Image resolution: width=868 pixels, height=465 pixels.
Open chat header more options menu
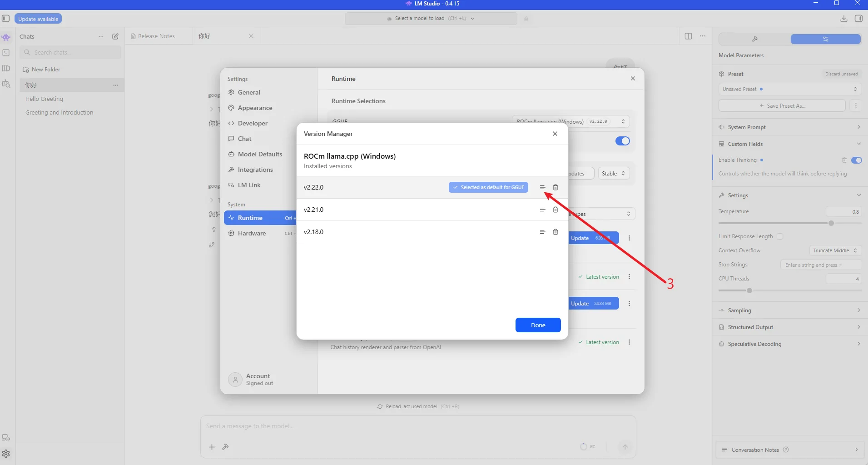pos(703,36)
